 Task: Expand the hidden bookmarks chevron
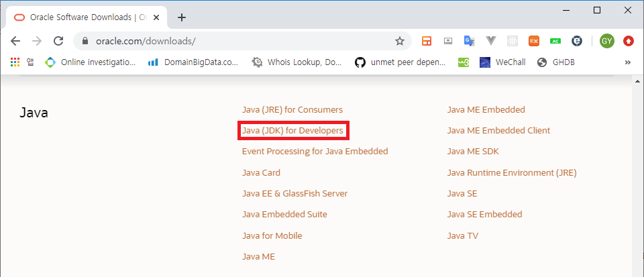[x=628, y=62]
